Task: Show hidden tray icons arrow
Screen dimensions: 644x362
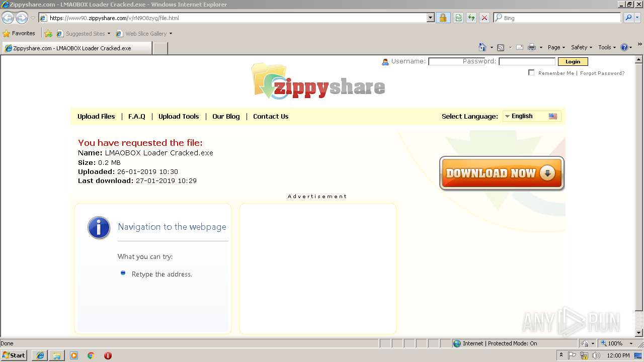Action: pos(561,355)
